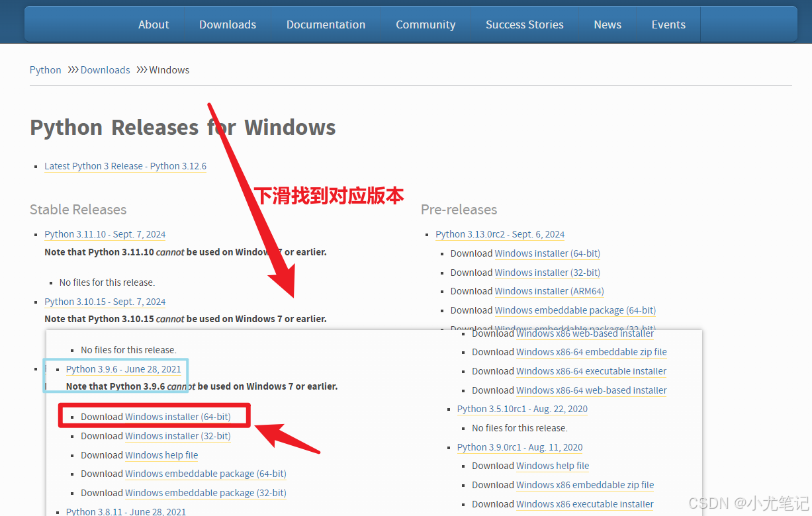The width and height of the screenshot is (812, 516).
Task: Click the Windows 7 note for Python 3.9.6
Action: pos(202,386)
